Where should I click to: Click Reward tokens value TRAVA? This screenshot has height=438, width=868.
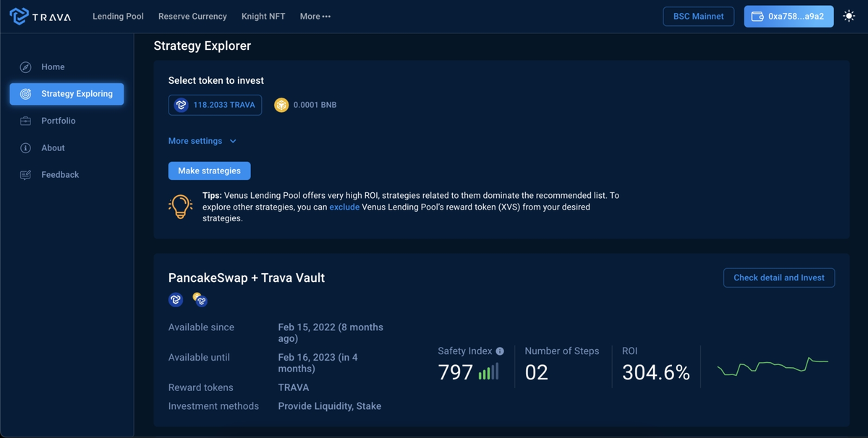(294, 387)
